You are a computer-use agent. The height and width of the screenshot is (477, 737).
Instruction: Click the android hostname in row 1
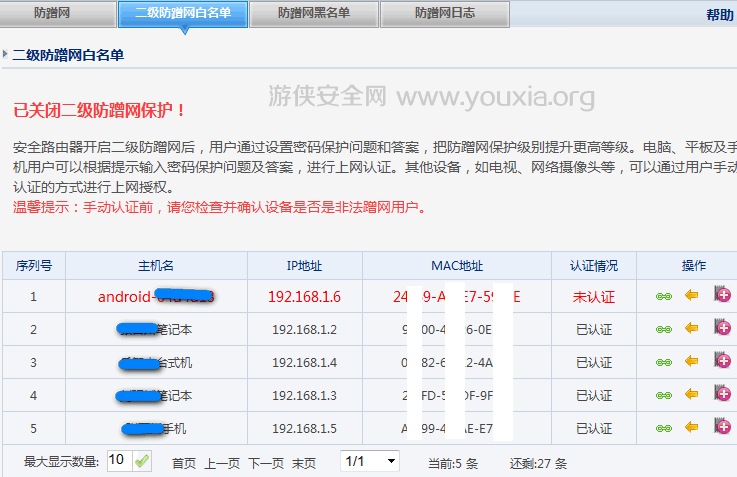coord(156,297)
